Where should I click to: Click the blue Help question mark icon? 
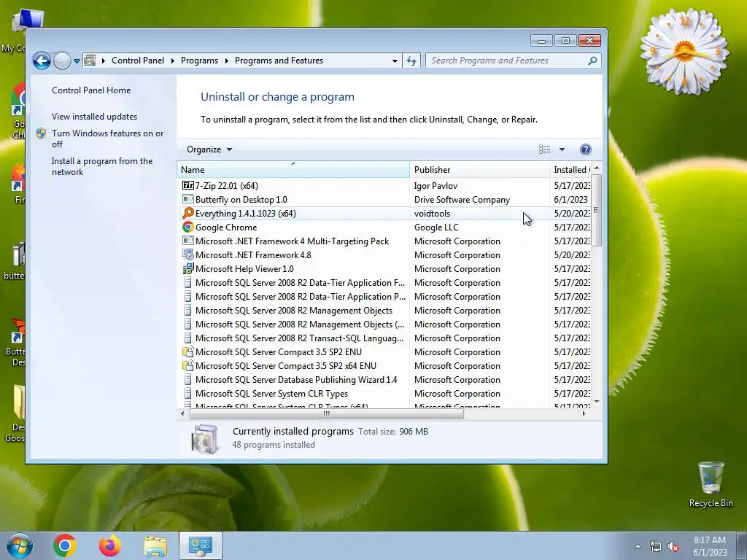[x=586, y=149]
